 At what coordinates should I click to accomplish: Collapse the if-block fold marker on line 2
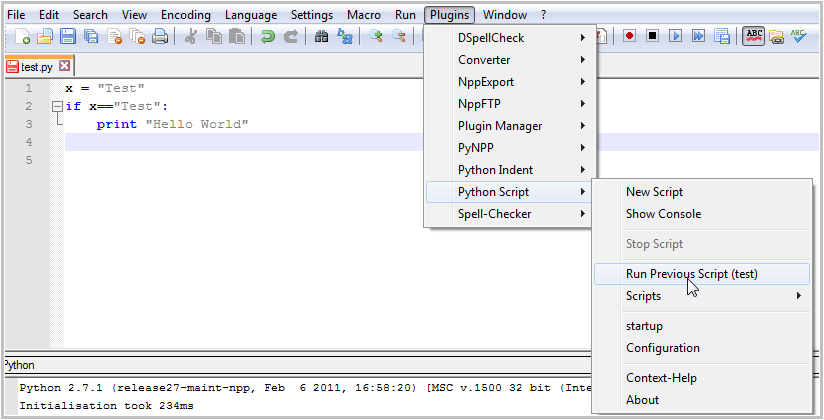click(x=57, y=107)
